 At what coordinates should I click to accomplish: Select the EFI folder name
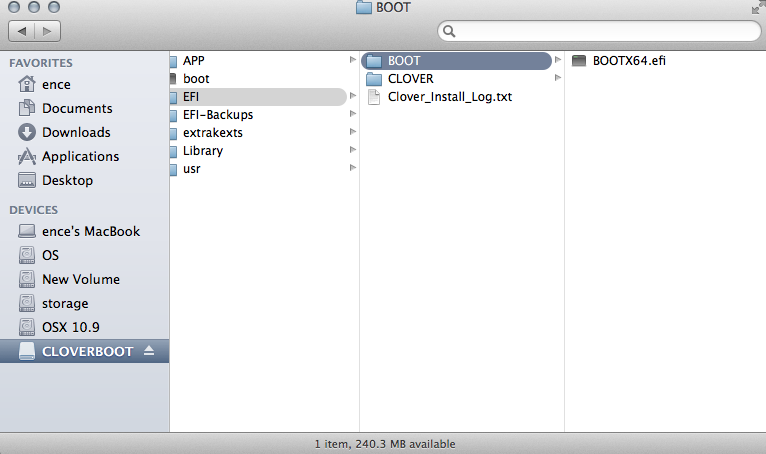click(191, 97)
